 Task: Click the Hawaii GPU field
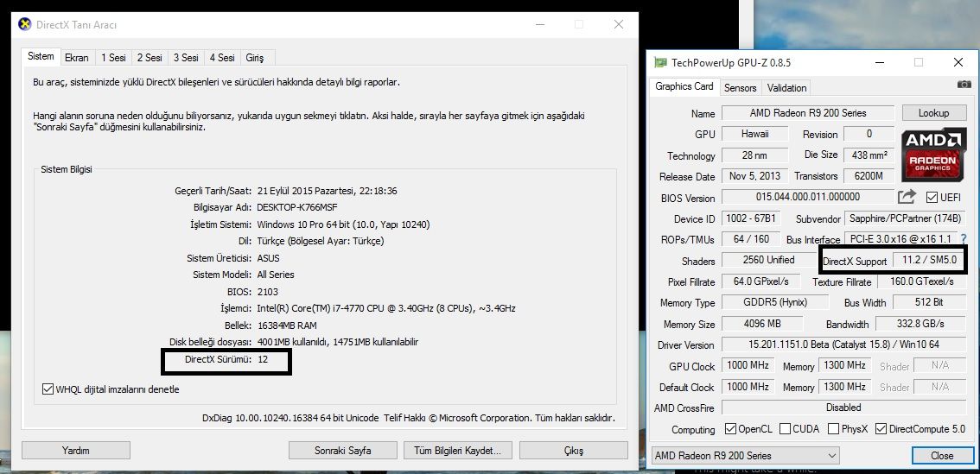coord(755,134)
